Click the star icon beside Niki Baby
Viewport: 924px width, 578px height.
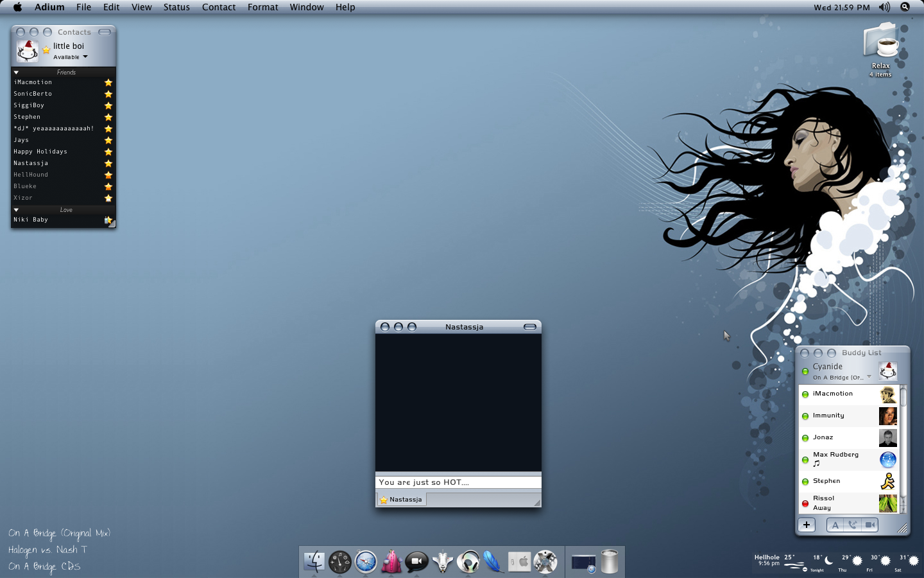(x=108, y=220)
